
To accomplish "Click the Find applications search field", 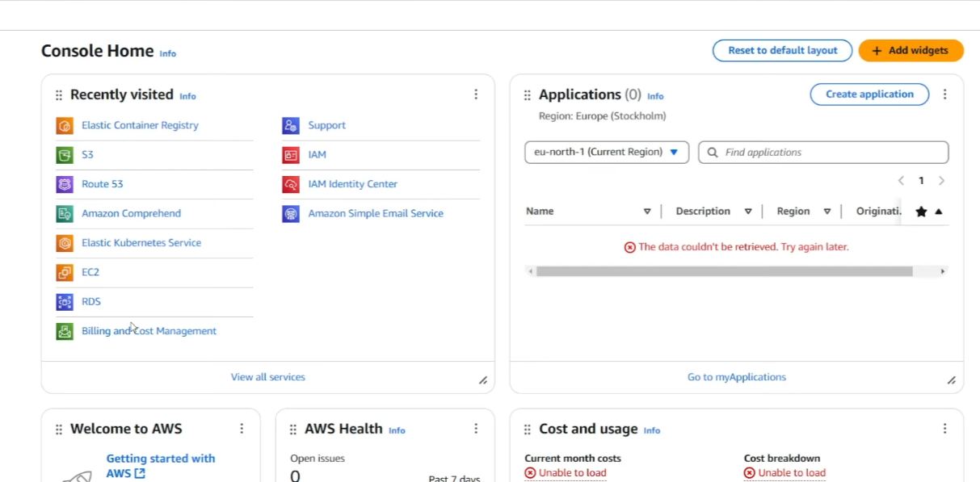I will [823, 152].
